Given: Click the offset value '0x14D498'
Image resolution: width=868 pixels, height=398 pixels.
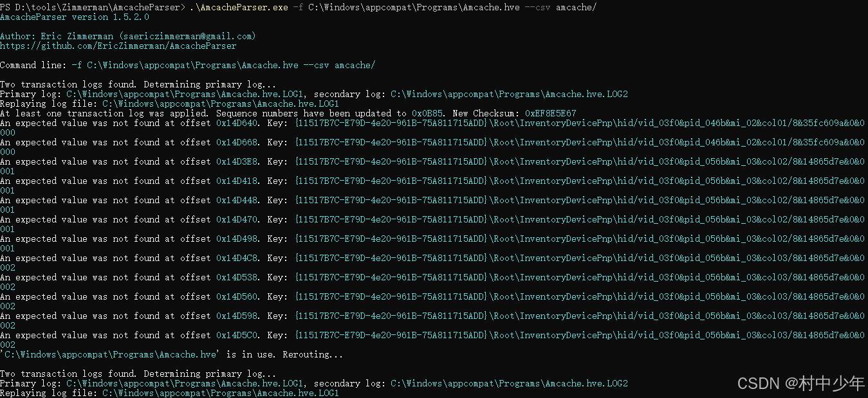Looking at the screenshot, I should pos(237,239).
